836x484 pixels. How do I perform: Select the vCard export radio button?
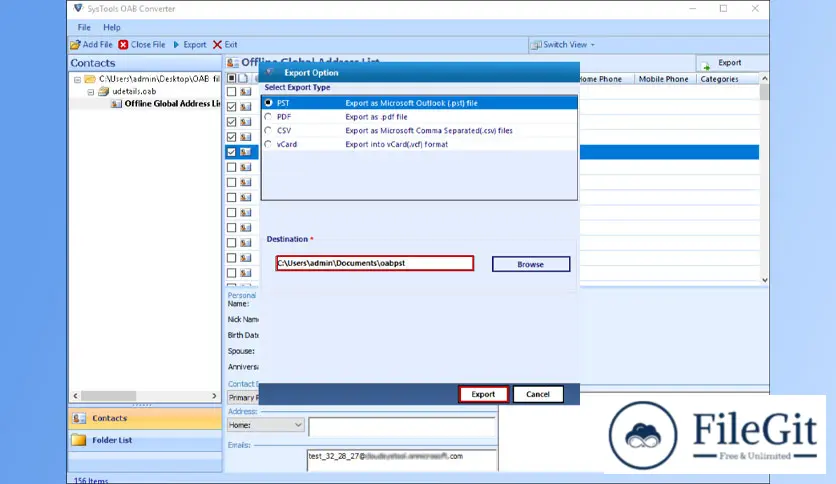268,144
